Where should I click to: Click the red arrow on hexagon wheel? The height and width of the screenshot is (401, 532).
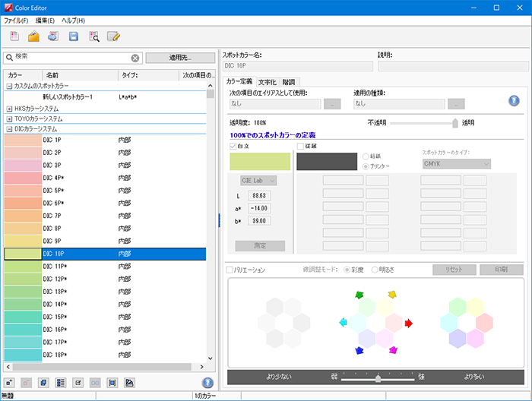(409, 324)
